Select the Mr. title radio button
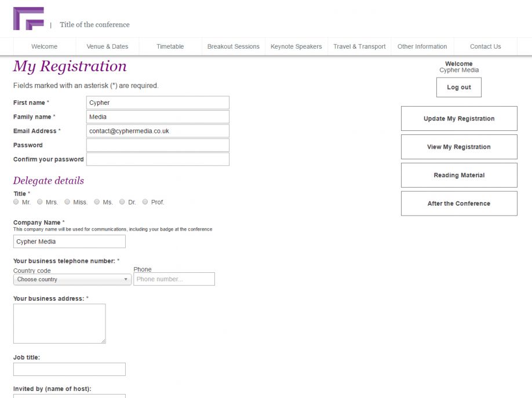This screenshot has width=532, height=398. coord(16,202)
